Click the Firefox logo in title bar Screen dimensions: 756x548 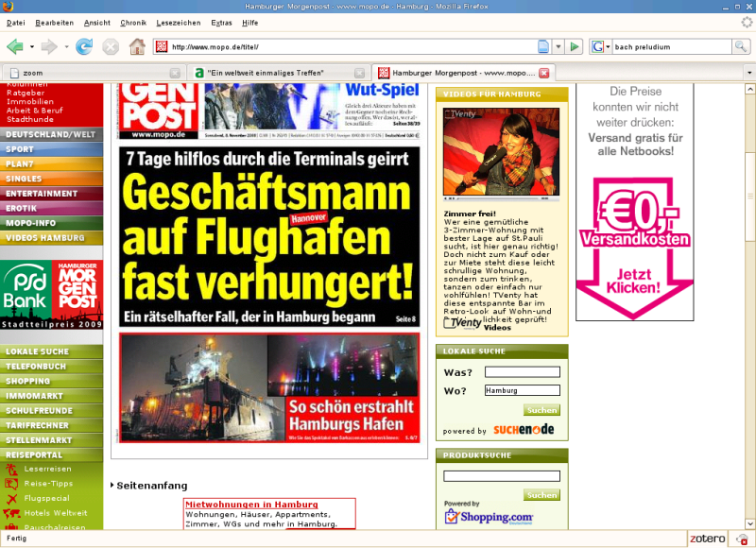[9, 7]
